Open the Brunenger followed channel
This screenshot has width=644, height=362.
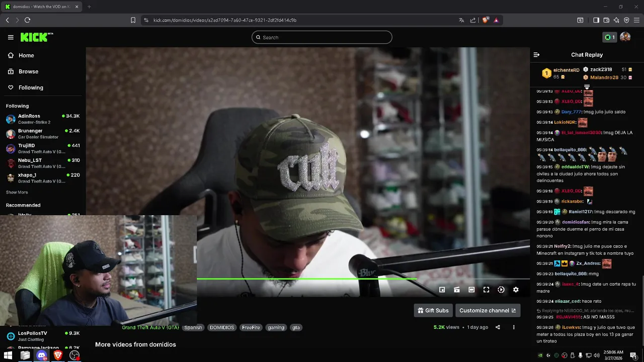[x=43, y=134]
